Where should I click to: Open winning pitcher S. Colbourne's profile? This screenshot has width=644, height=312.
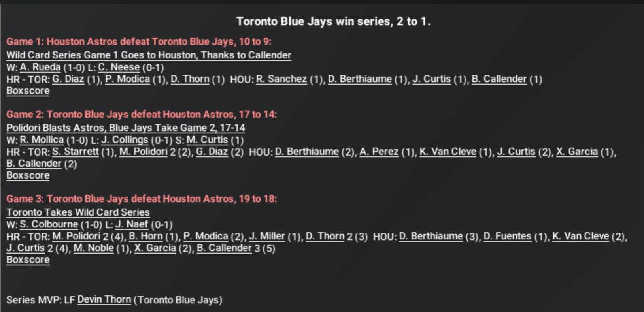click(x=49, y=225)
